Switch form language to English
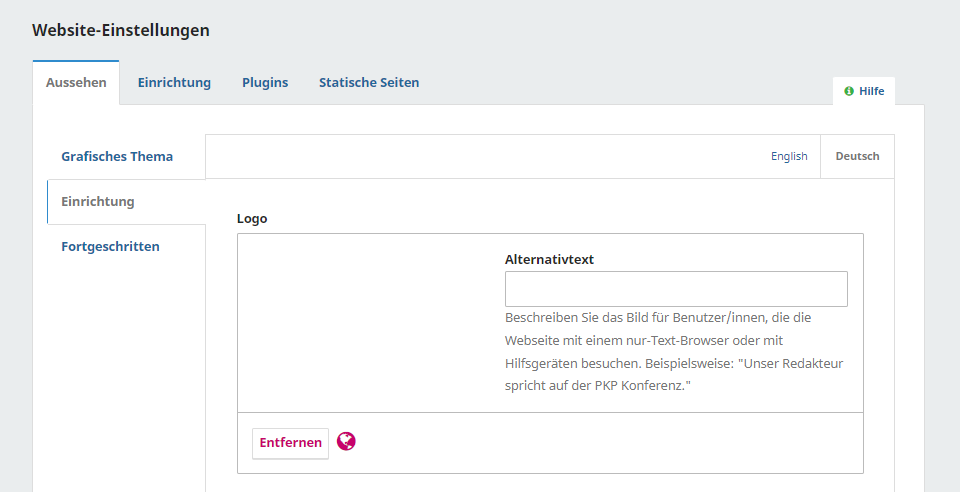Screen dimensions: 960x492 click(x=789, y=157)
